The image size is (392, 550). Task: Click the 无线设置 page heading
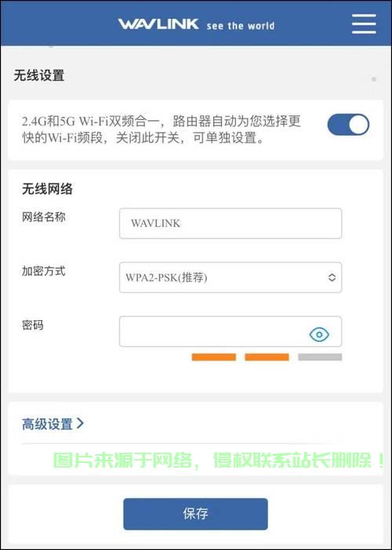click(x=39, y=75)
